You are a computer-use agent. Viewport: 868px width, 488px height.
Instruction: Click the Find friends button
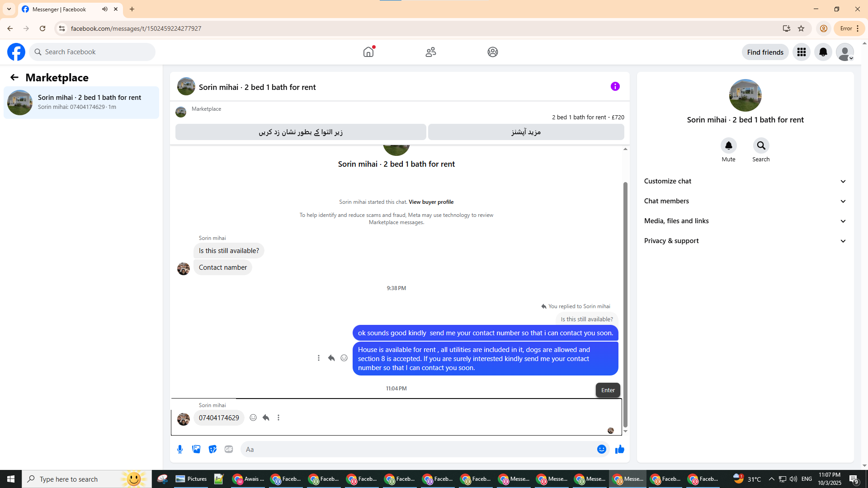point(765,52)
